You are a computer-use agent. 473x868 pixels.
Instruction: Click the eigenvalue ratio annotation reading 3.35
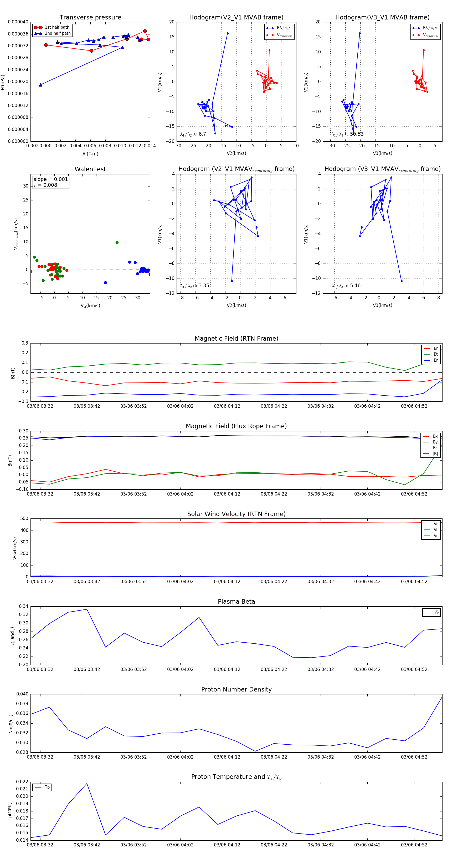click(x=194, y=286)
